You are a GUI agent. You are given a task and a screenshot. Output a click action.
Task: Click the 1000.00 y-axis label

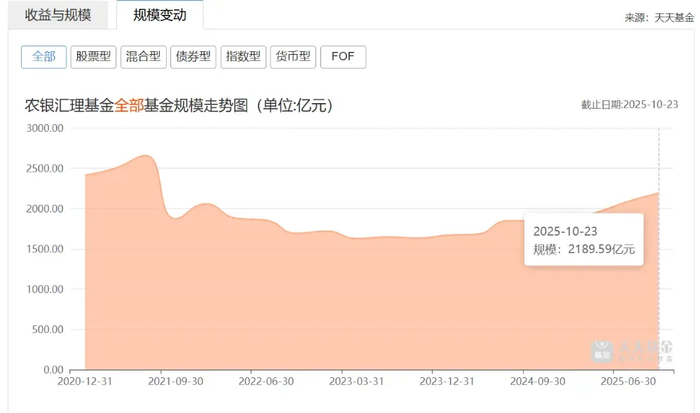[45, 289]
